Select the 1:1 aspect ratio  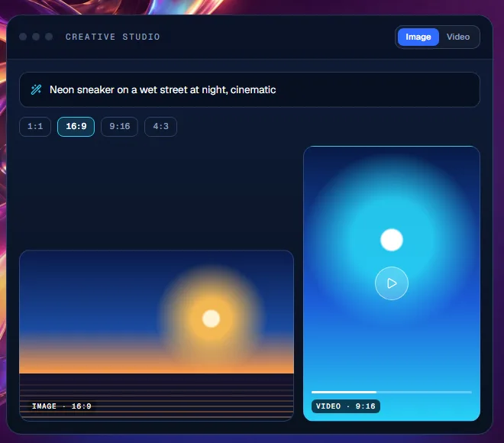coord(35,126)
